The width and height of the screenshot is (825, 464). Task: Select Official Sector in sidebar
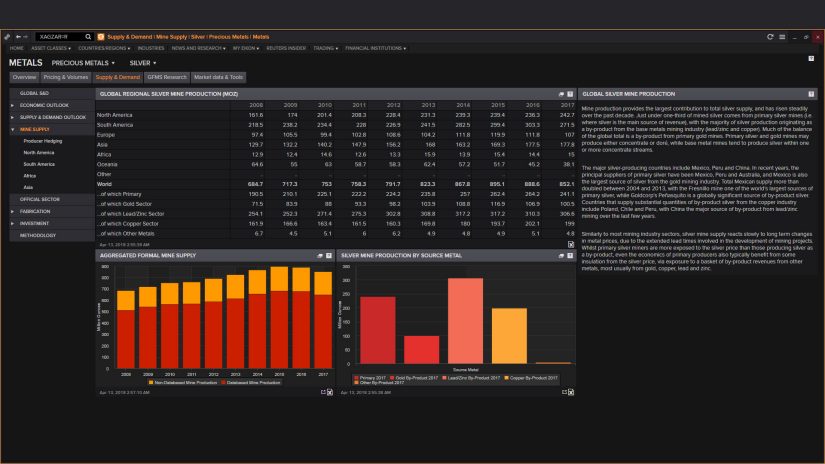click(x=52, y=199)
